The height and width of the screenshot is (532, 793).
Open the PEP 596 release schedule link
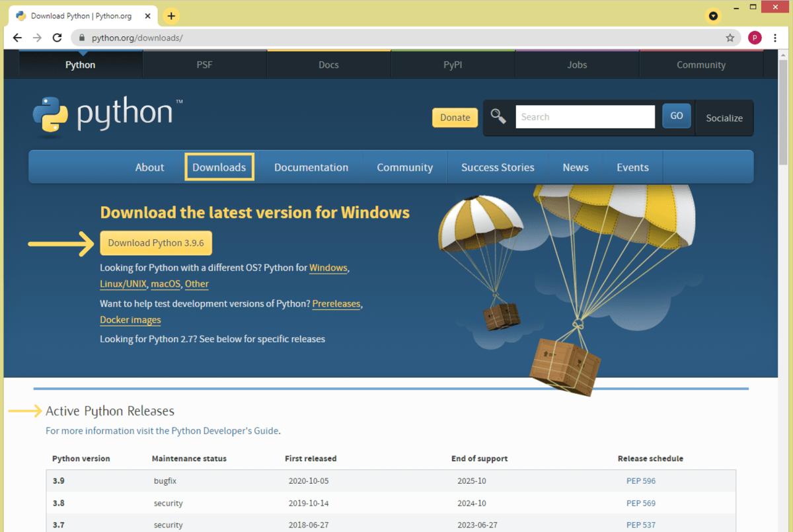coord(641,481)
